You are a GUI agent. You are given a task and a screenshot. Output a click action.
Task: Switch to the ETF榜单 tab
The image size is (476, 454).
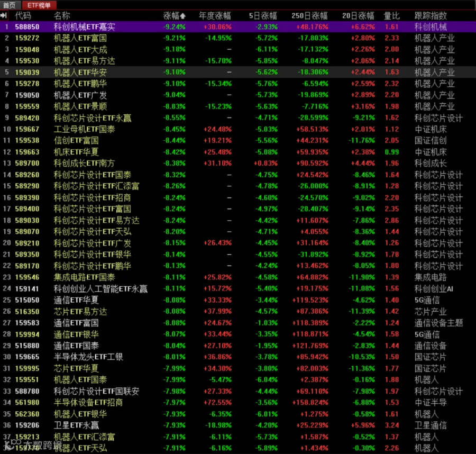[39, 5]
